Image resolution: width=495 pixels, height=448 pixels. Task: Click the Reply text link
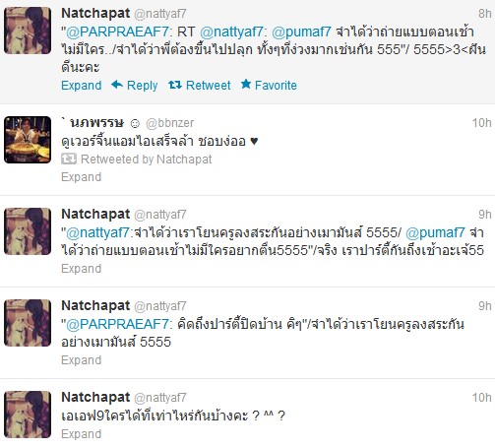coord(142,86)
